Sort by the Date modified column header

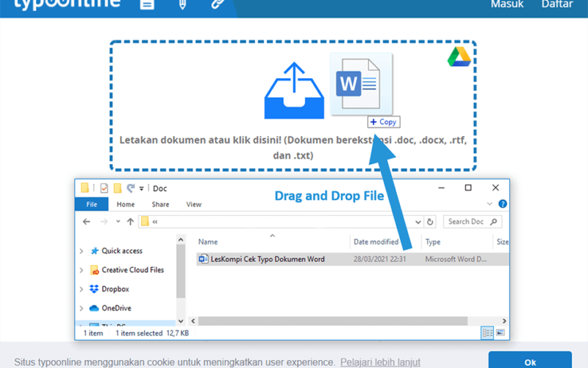376,242
